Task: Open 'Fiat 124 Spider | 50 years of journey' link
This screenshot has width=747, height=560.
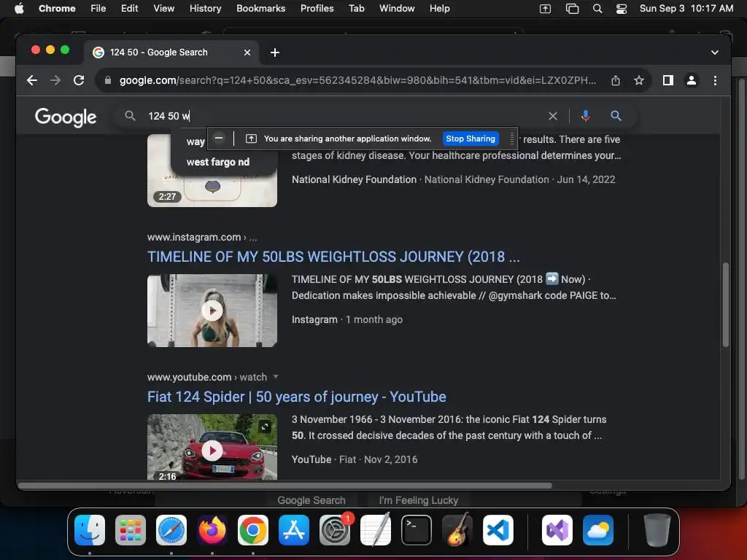Action: click(x=296, y=397)
